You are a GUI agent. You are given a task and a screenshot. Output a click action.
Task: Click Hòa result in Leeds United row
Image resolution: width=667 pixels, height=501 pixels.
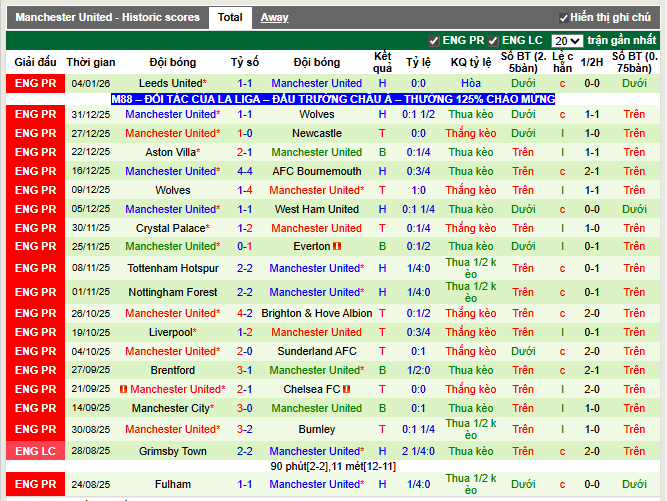pos(471,83)
